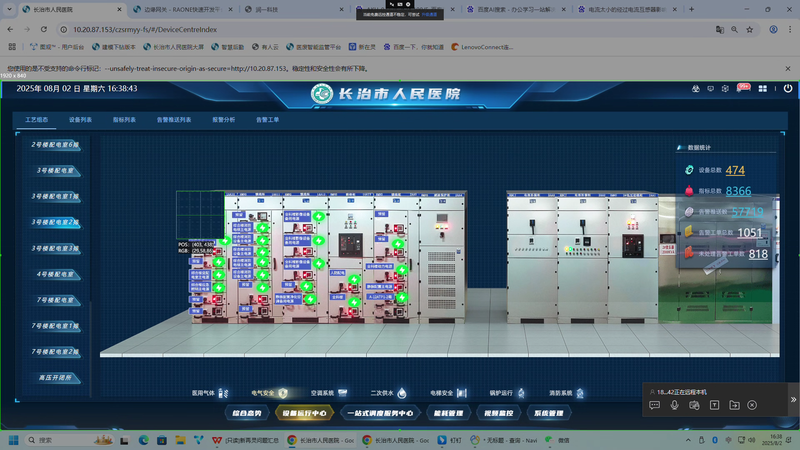
Task: Click the power logout icon in header
Action: click(788, 88)
